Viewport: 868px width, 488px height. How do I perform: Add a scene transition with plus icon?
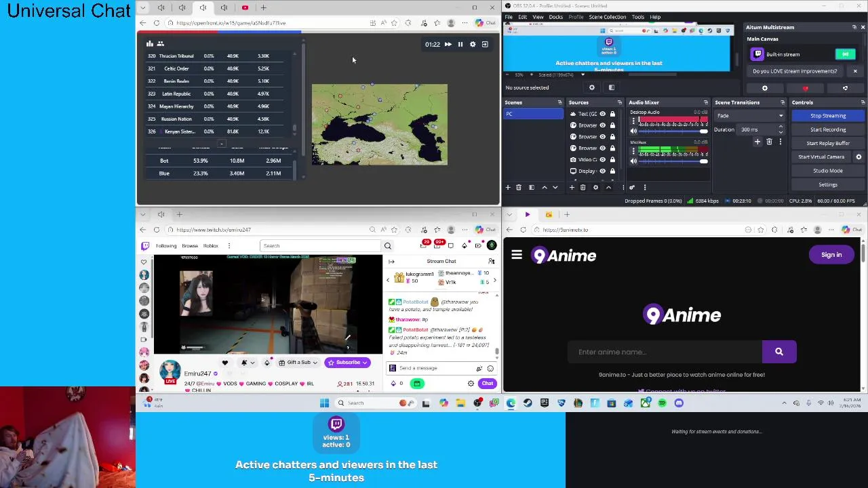757,142
